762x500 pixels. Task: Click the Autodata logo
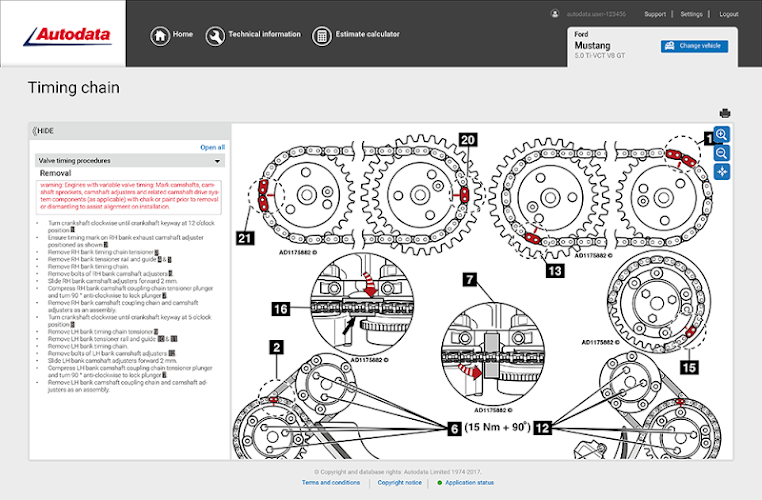[x=67, y=35]
